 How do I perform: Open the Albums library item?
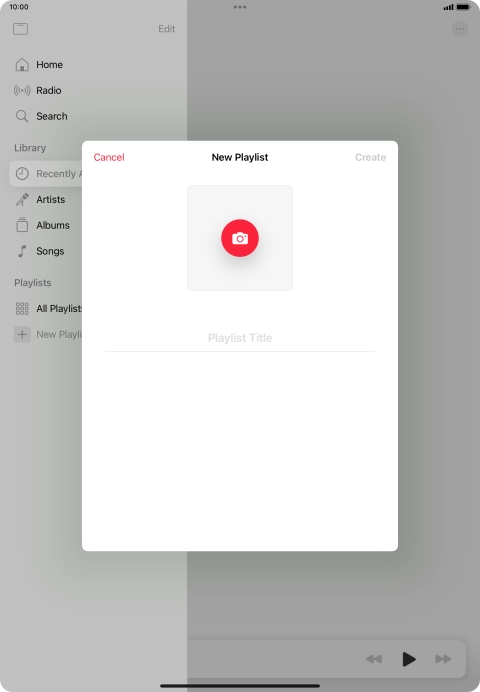pyautogui.click(x=52, y=225)
